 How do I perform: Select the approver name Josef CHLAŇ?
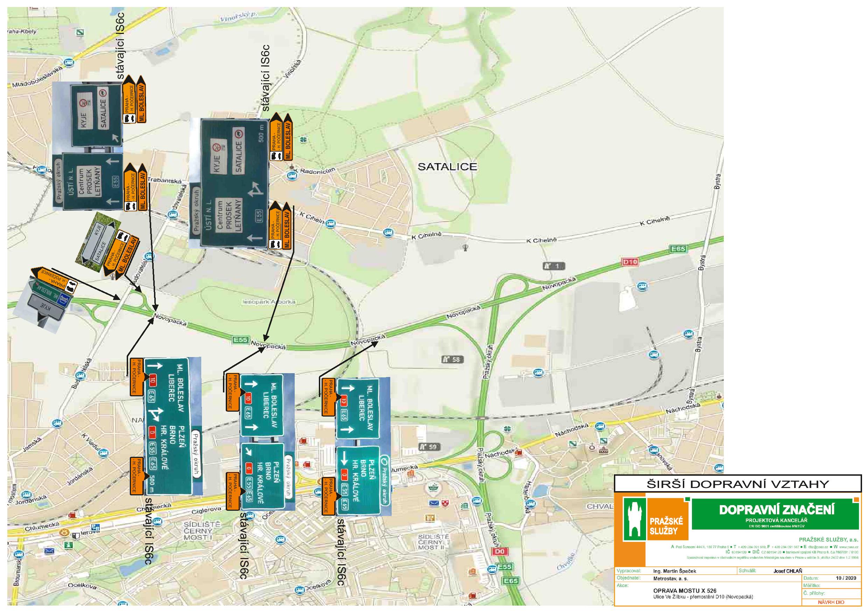pyautogui.click(x=788, y=571)
